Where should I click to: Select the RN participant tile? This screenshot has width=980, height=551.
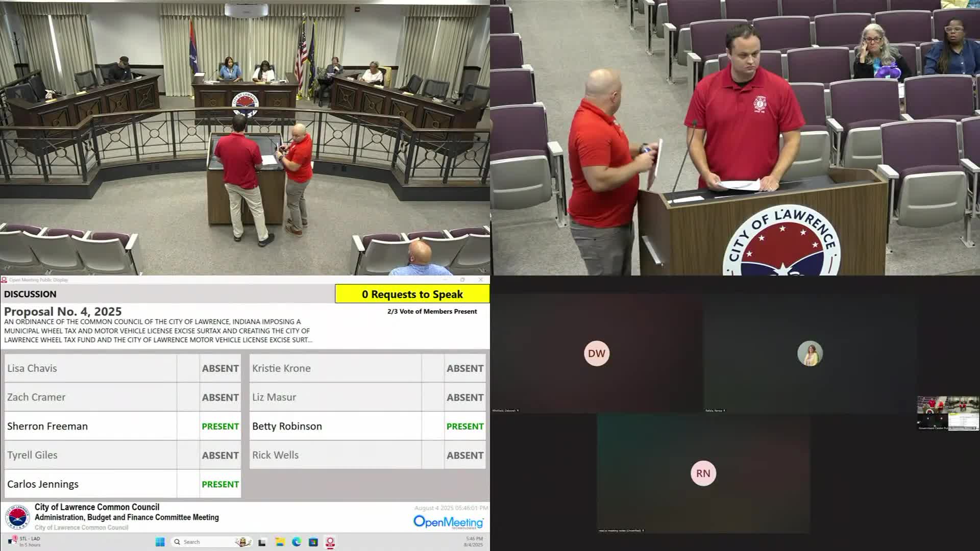coord(703,473)
